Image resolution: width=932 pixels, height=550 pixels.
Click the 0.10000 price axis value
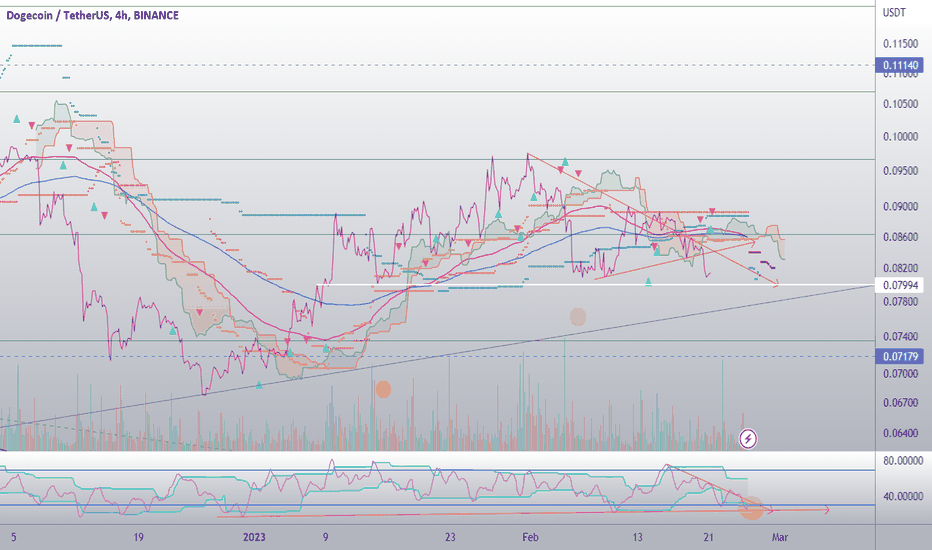900,137
